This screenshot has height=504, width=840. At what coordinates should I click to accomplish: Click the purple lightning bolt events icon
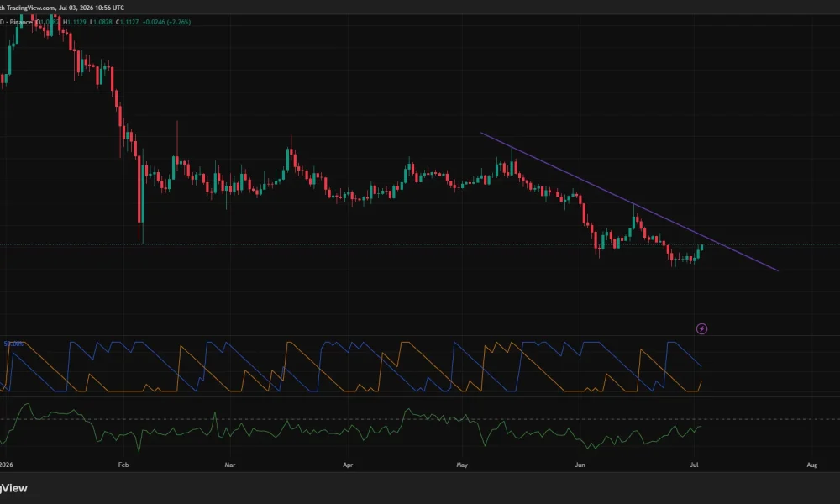(701, 328)
